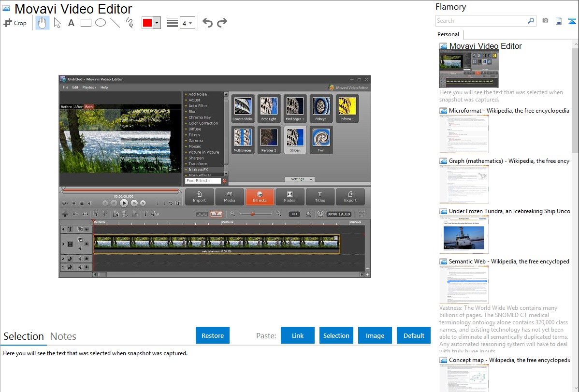Open the color picker dropdown arrow
Screen dimensions: 579x392
157,23
